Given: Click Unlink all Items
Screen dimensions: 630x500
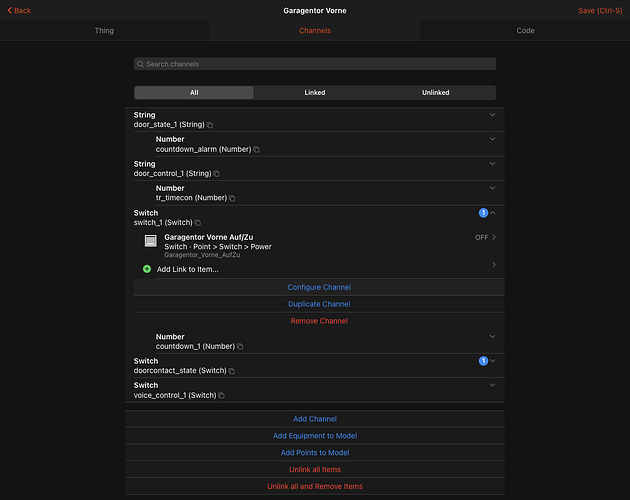Looking at the screenshot, I should coord(315,469).
